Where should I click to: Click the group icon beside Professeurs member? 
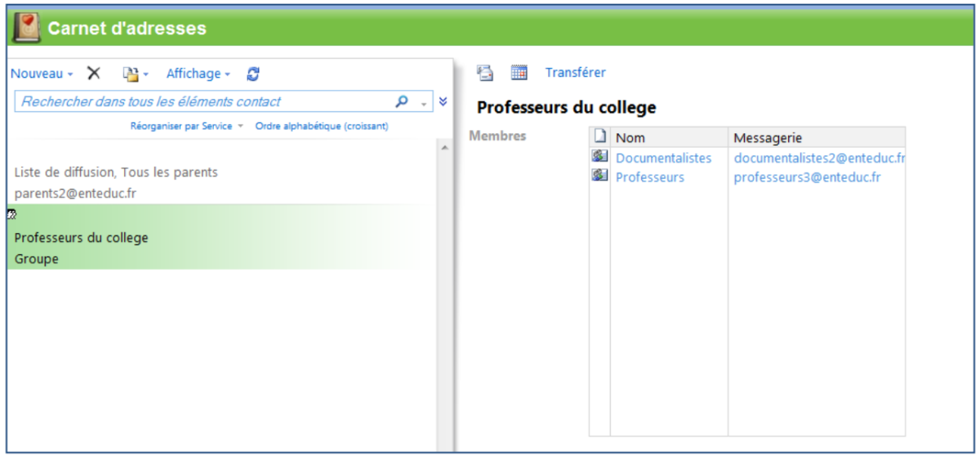[599, 176]
